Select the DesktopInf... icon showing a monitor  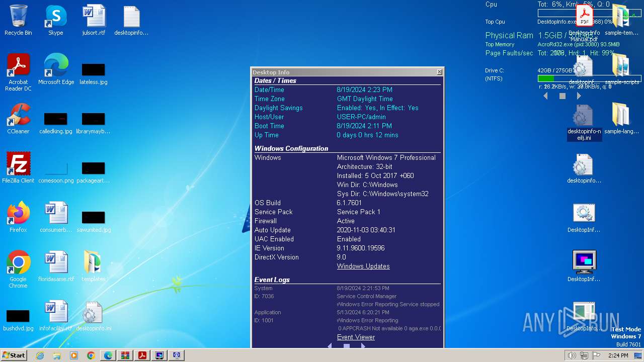pos(584,266)
